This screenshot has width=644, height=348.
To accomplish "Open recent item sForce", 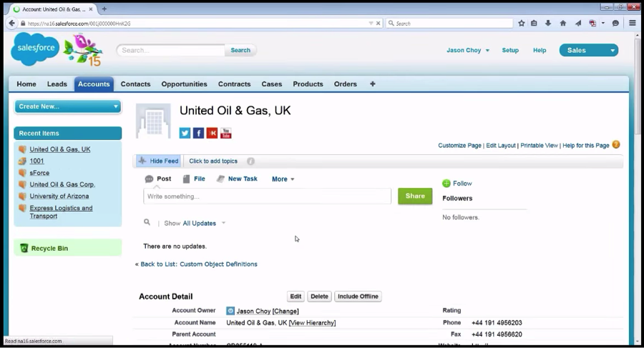I will pyautogui.click(x=39, y=173).
